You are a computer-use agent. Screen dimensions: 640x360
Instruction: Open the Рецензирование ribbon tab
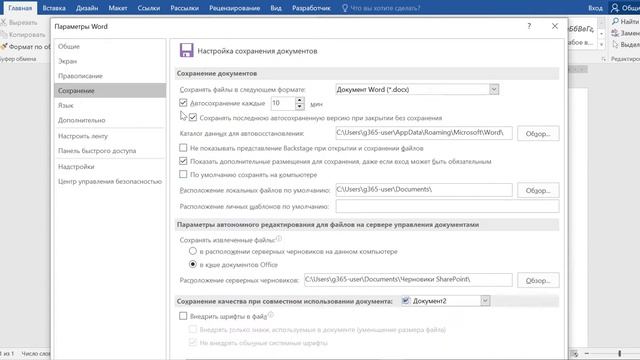coord(234,8)
